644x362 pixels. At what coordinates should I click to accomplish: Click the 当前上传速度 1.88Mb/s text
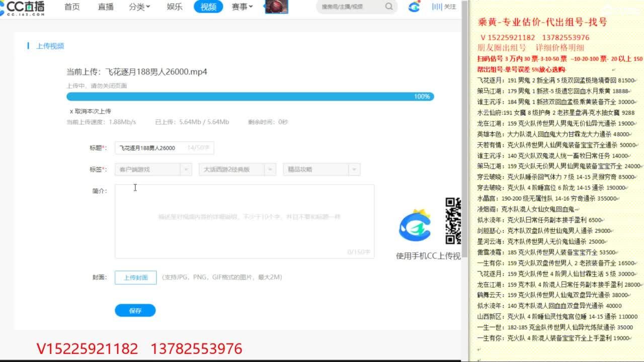[x=101, y=122]
